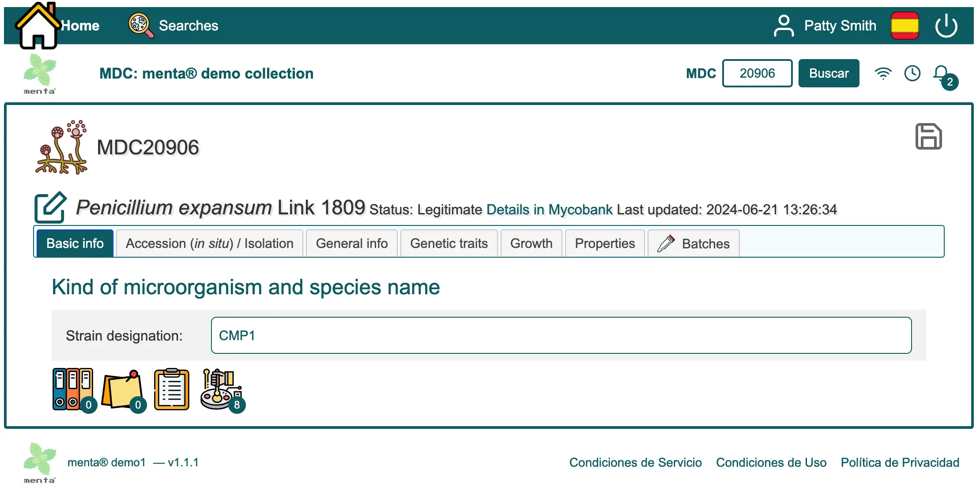This screenshot has height=495, width=980.
Task: Click the edit species name pencil icon
Action: click(x=50, y=207)
